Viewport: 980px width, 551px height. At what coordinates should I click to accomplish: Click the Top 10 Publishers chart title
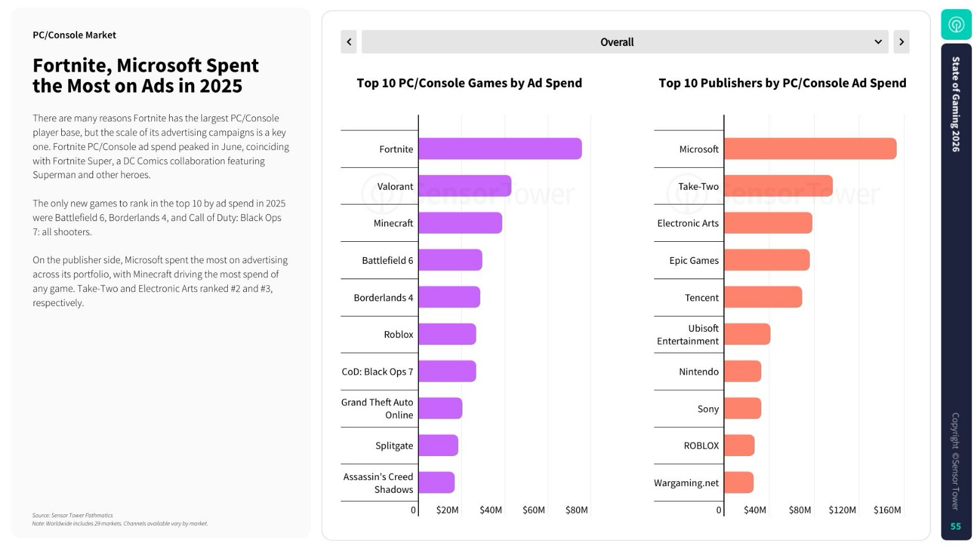[782, 83]
